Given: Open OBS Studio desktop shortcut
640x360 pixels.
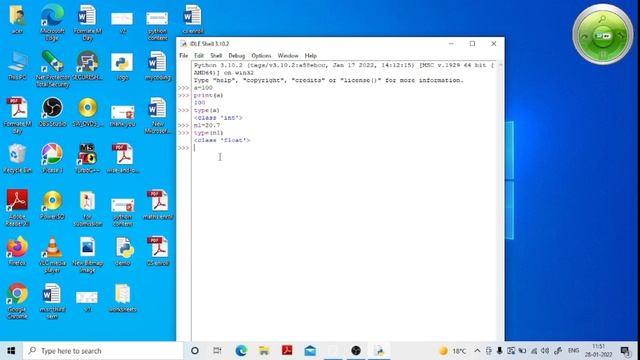Looking at the screenshot, I should [x=52, y=112].
